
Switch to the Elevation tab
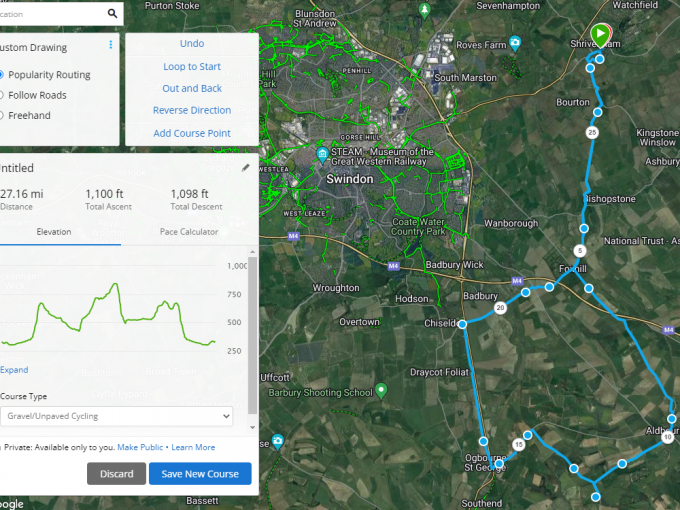(54, 232)
